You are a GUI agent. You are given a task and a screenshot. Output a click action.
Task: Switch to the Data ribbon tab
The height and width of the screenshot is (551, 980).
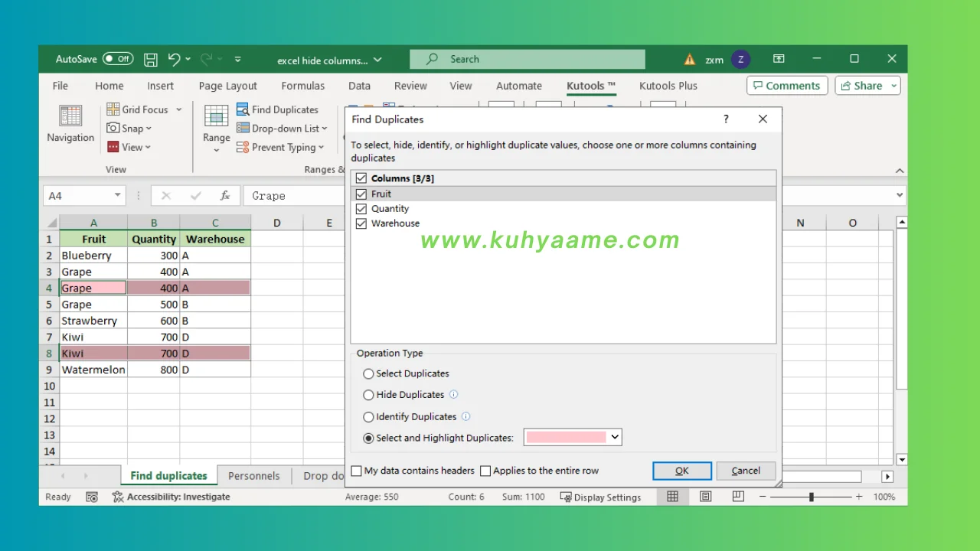[x=359, y=86]
